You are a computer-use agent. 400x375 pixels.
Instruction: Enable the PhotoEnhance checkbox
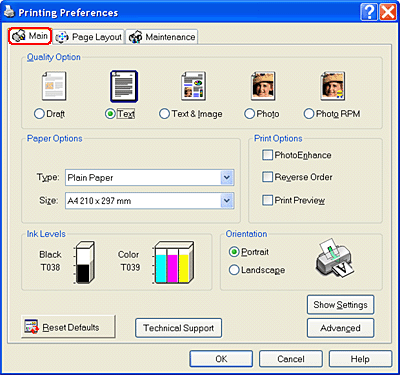[x=267, y=155]
